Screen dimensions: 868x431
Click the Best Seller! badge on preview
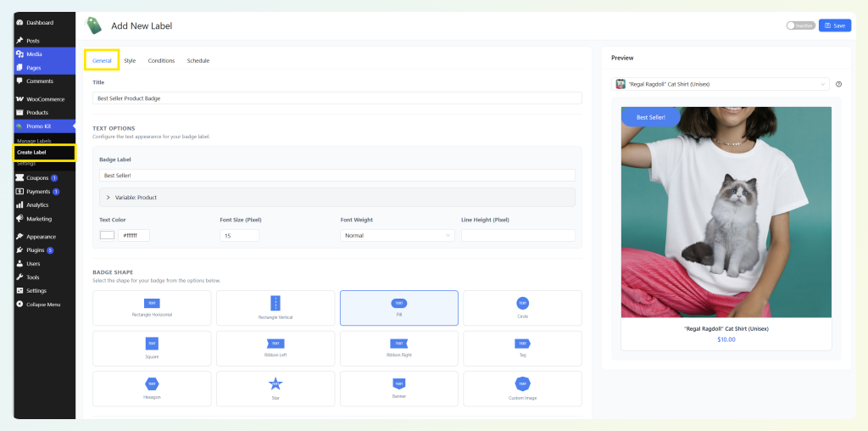tap(650, 117)
